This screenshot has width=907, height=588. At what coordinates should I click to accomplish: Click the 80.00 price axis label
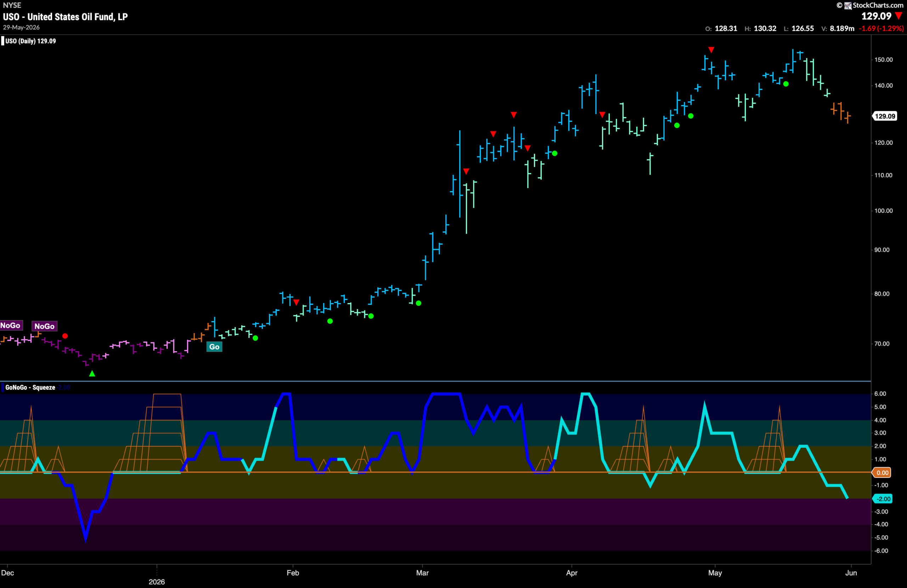pyautogui.click(x=882, y=294)
